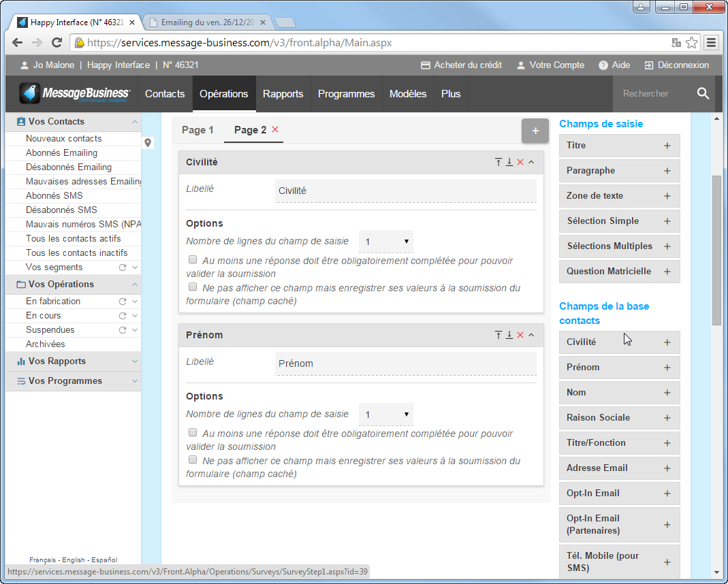Move the Prénom field to the top
Screen dimensions: 728x584
[498, 335]
